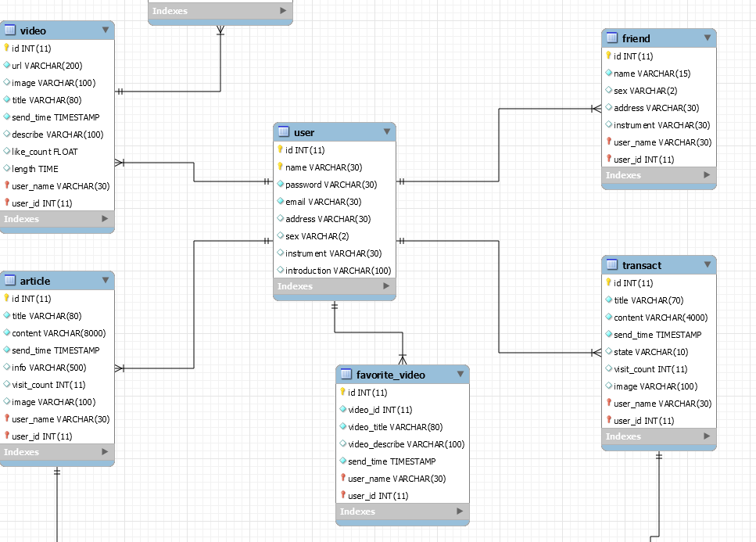Select the like_count FLOAT column in video

click(57, 152)
